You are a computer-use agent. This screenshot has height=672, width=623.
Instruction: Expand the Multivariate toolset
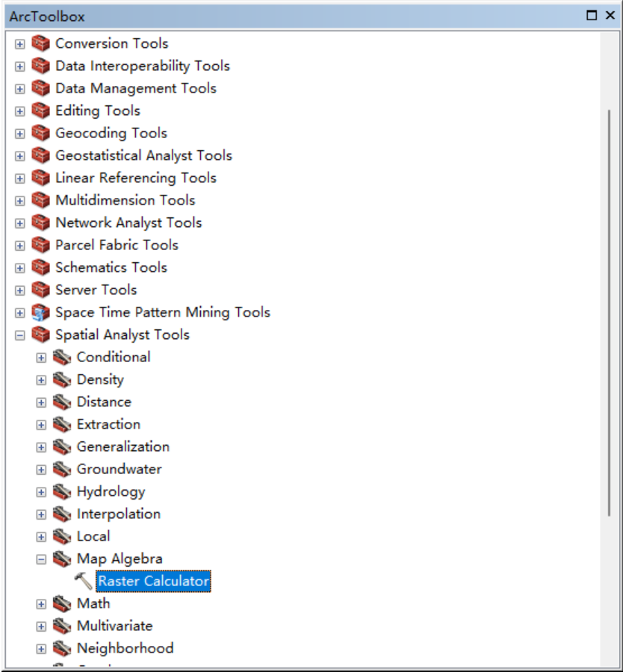tap(41, 626)
